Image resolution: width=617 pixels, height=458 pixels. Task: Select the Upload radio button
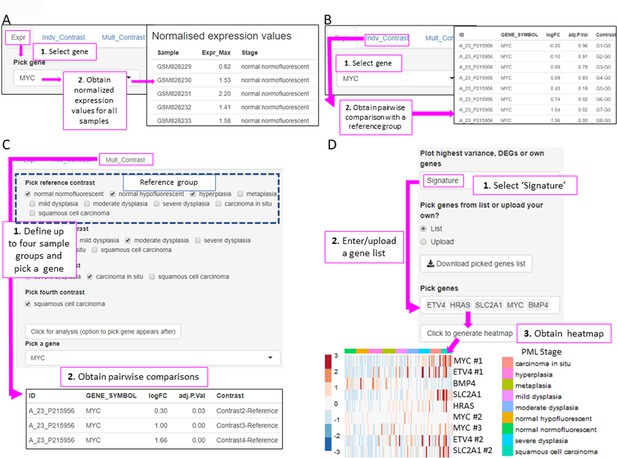click(x=423, y=242)
